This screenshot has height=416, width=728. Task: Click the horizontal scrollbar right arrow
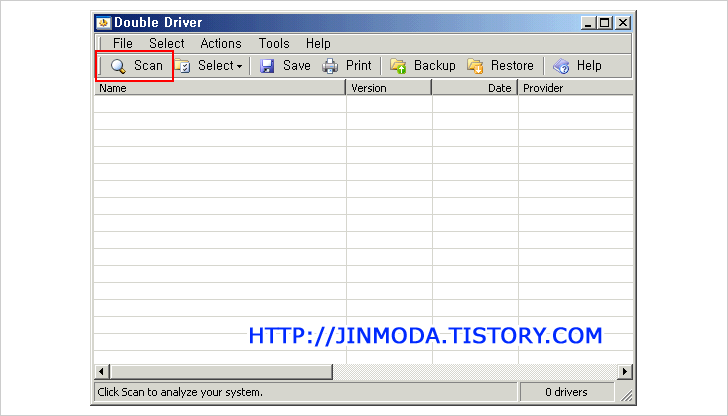pos(624,371)
